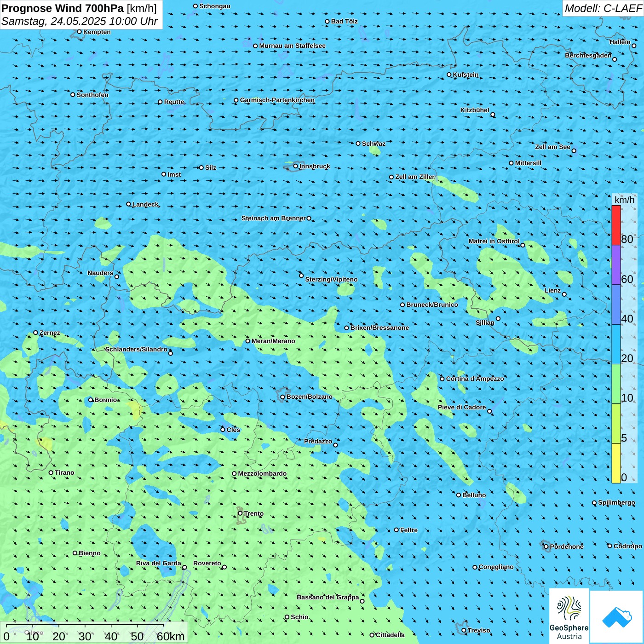Screen dimensions: 644x644
Task: Click the 'Spilimbergo' label
Action: click(x=616, y=502)
